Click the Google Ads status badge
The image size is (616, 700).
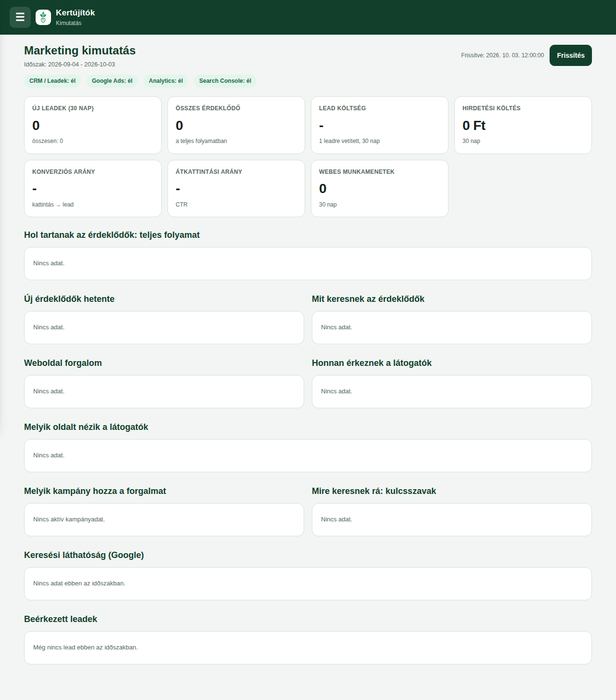[112, 81]
